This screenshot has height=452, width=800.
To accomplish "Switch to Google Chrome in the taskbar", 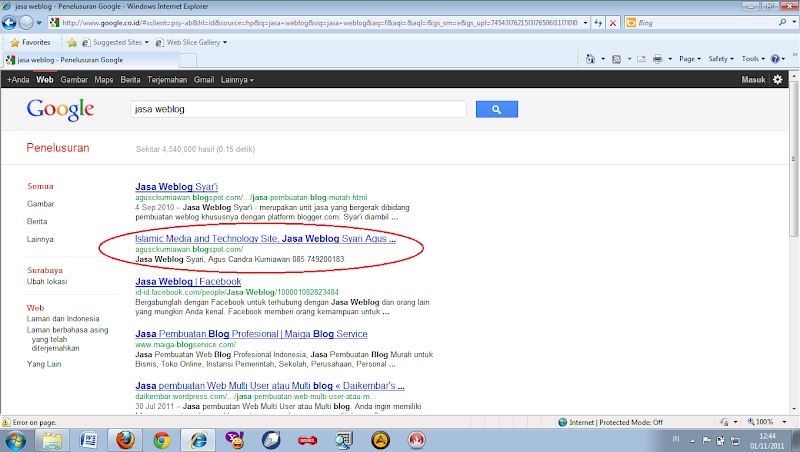I will click(161, 440).
